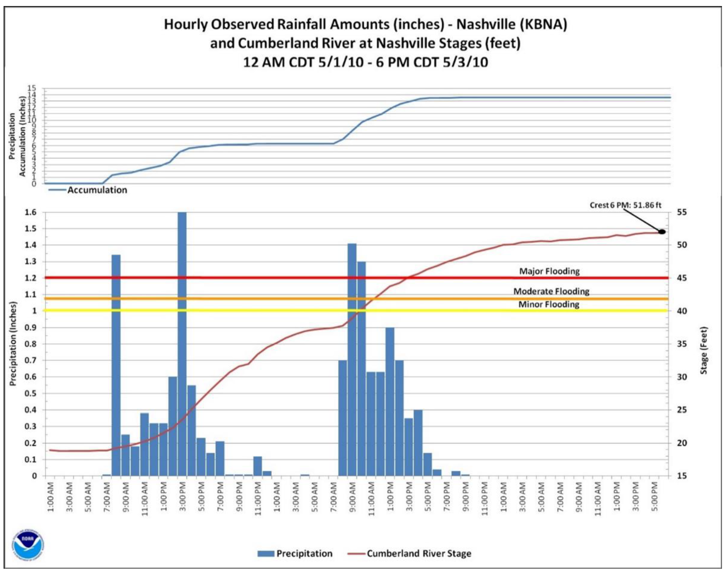Viewport: 728px width, 574px height.
Task: Click the Major Flooding label
Action: [x=549, y=271]
